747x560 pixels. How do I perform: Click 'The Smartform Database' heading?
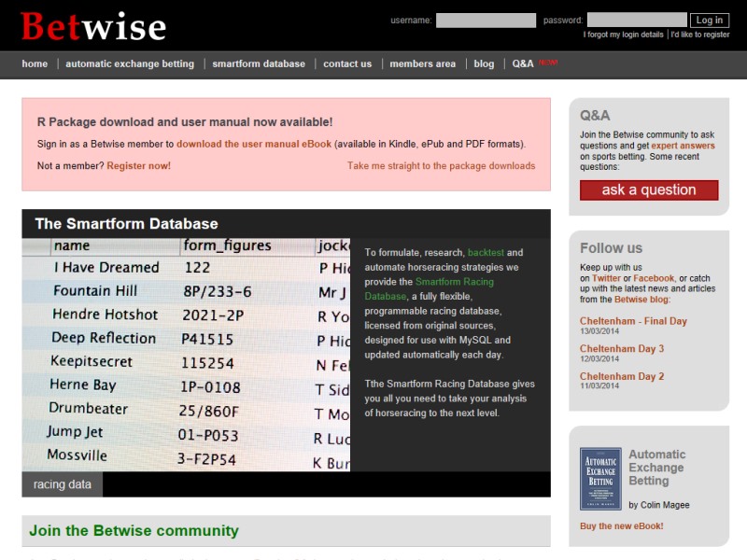point(126,224)
